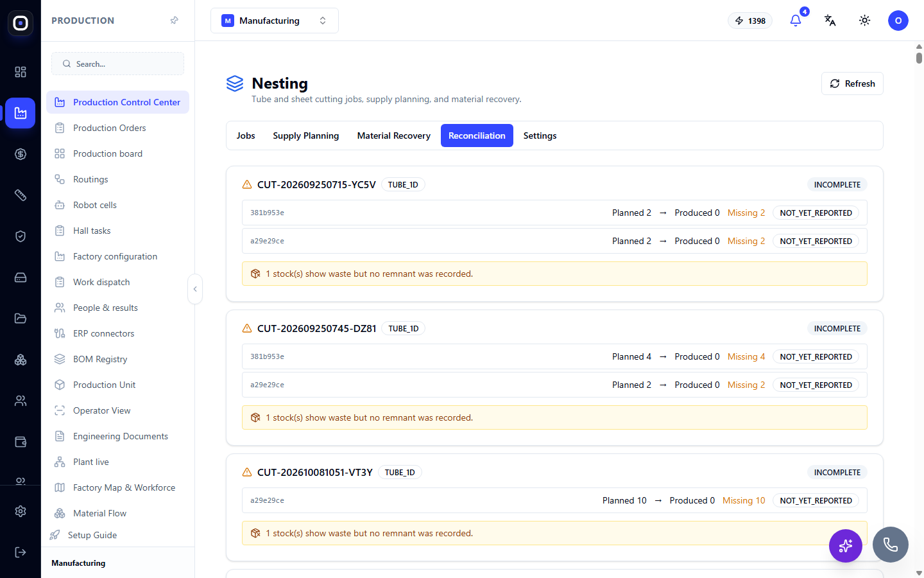
Task: Open the ruler icon in the left rail
Action: coord(21,195)
